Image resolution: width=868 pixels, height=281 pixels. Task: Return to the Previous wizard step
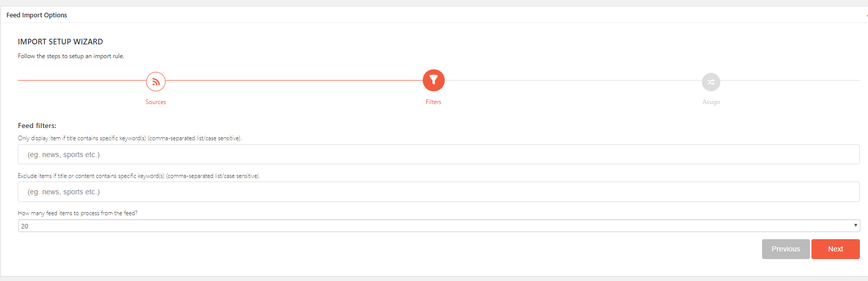pos(785,249)
